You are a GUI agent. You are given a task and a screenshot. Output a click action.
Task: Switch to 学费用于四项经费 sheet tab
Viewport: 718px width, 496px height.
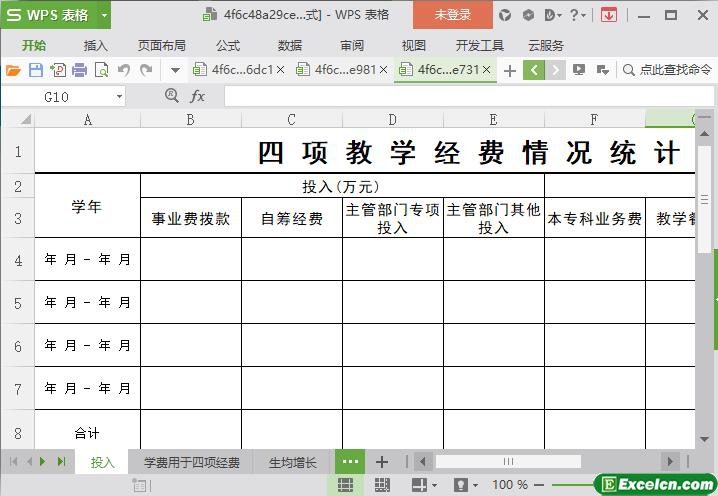coord(191,463)
